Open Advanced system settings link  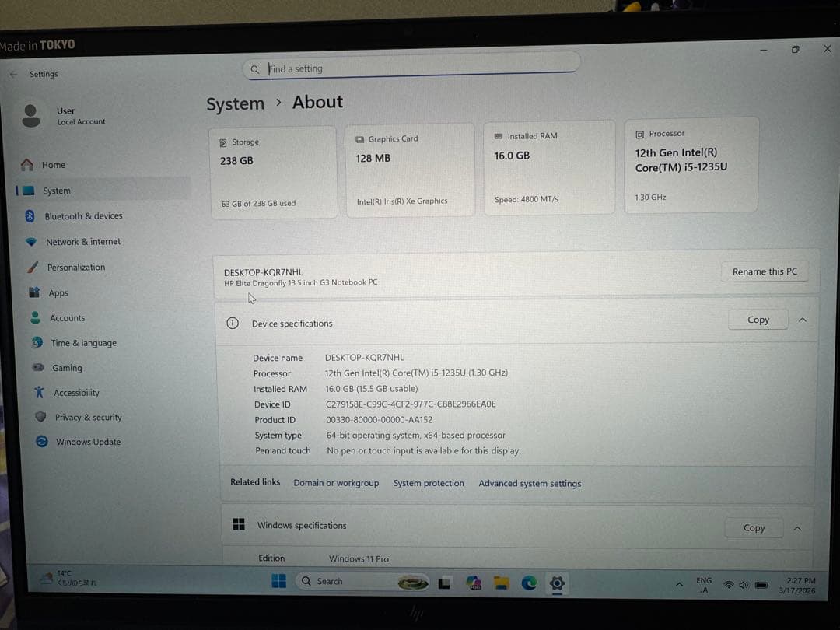click(x=530, y=483)
